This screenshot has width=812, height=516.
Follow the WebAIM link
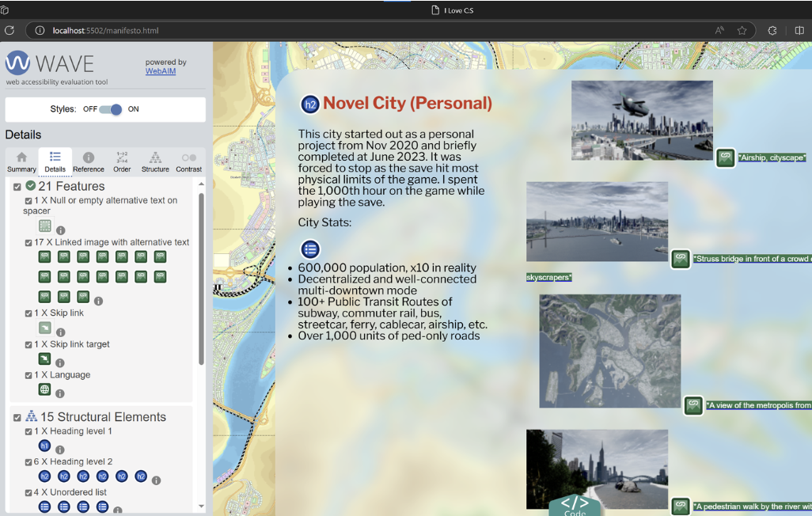[161, 71]
